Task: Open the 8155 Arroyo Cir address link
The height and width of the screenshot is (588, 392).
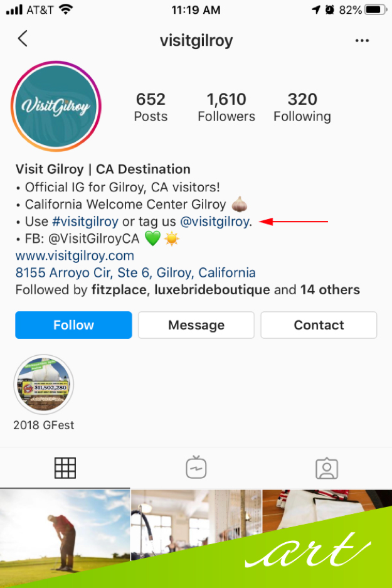Action: tap(135, 272)
